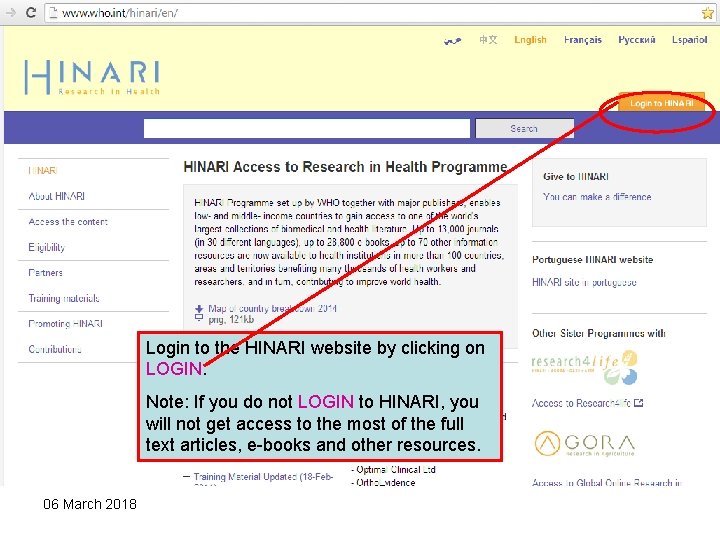Open About HINARI in the sidebar

tap(56, 196)
